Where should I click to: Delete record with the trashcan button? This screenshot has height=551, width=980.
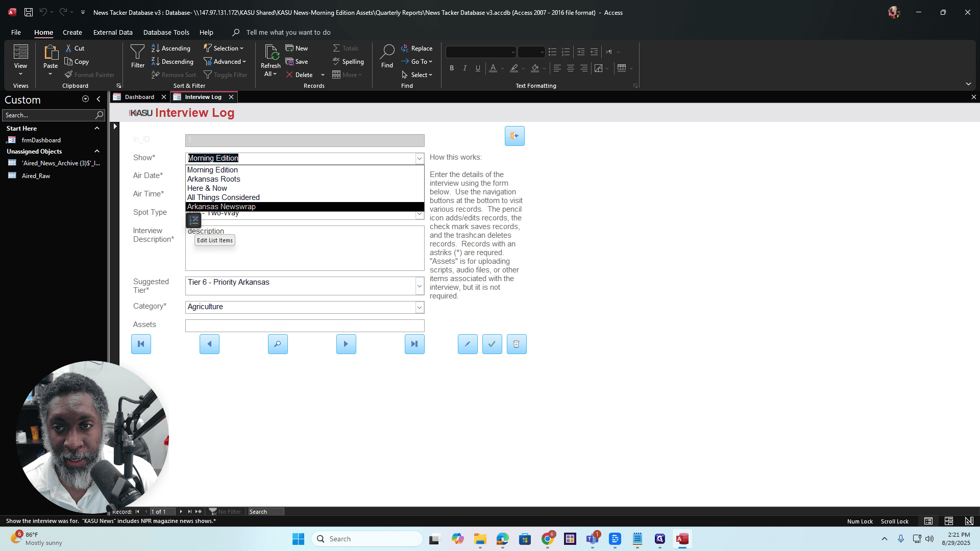[517, 344]
